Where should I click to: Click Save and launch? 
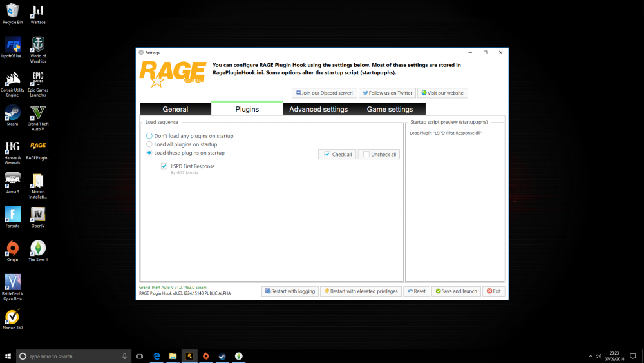456,291
